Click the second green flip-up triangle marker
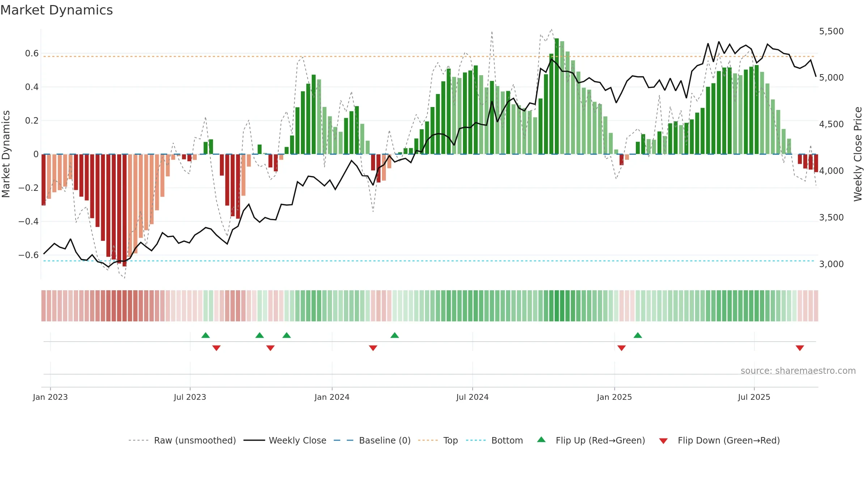The width and height of the screenshot is (868, 488). click(x=259, y=335)
